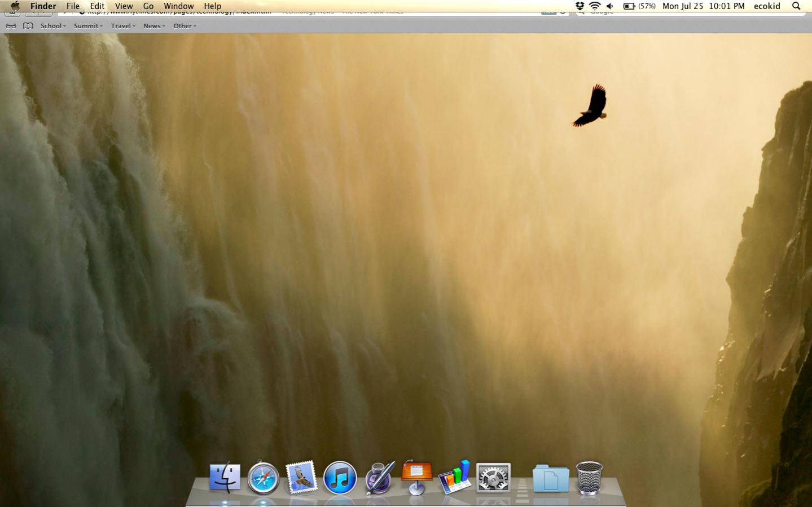812x507 pixels.
Task: Open the Documents folder stack in the Dock
Action: pos(550,478)
